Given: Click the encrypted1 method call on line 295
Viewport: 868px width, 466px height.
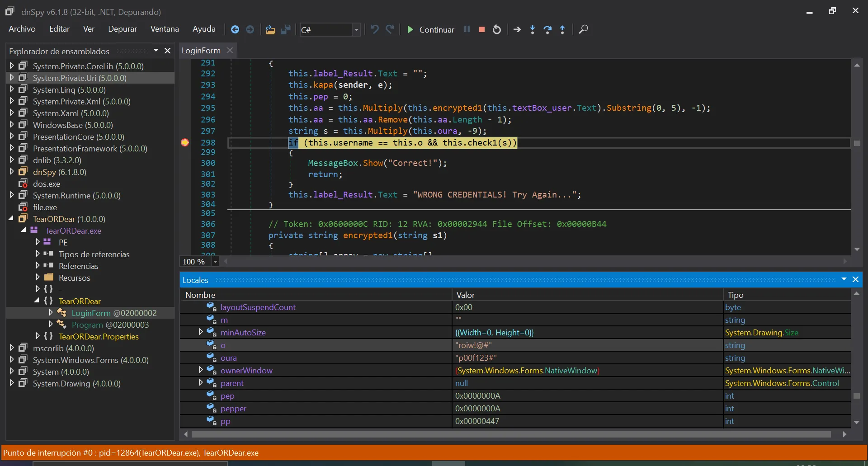Looking at the screenshot, I should [x=457, y=108].
